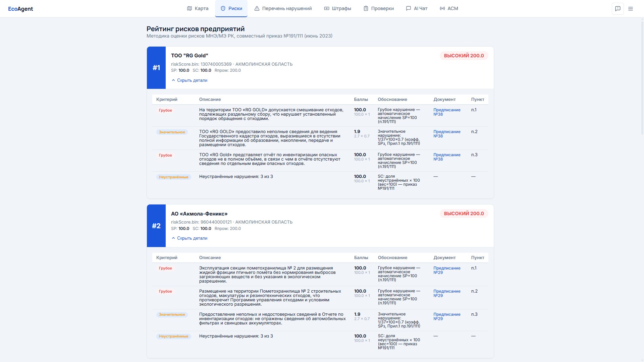Click the company name ТОО "RG Gold"
Image resolution: width=644 pixels, height=362 pixels.
click(x=190, y=56)
